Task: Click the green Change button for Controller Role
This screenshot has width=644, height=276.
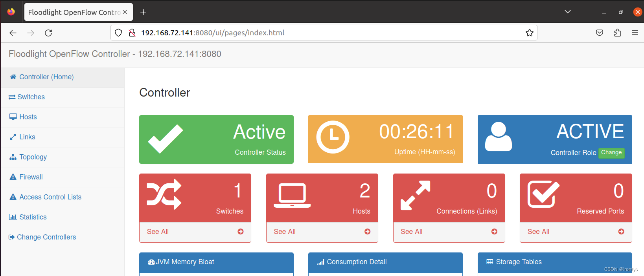Action: [x=611, y=153]
